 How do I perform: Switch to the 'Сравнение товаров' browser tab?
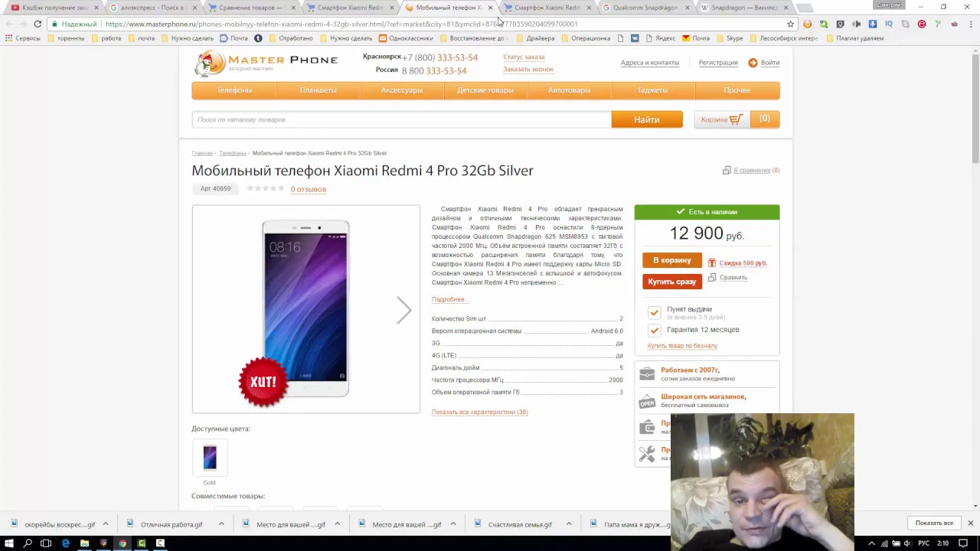pyautogui.click(x=250, y=8)
